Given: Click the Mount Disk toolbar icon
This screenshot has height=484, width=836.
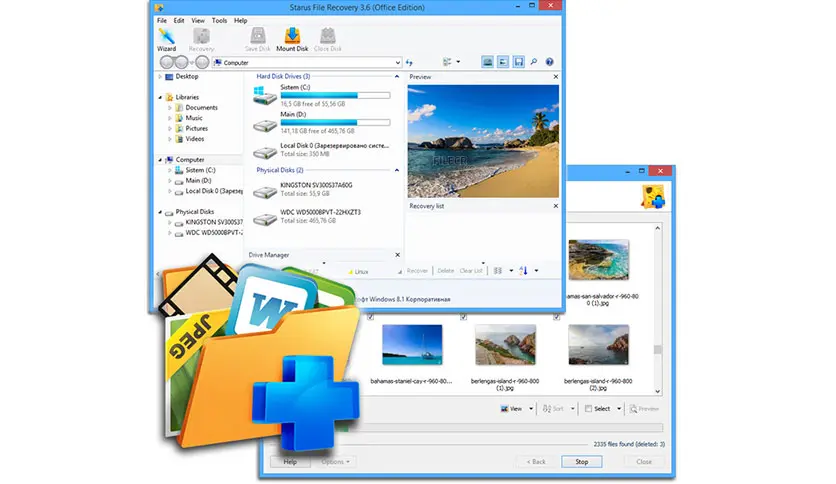Looking at the screenshot, I should tap(292, 40).
